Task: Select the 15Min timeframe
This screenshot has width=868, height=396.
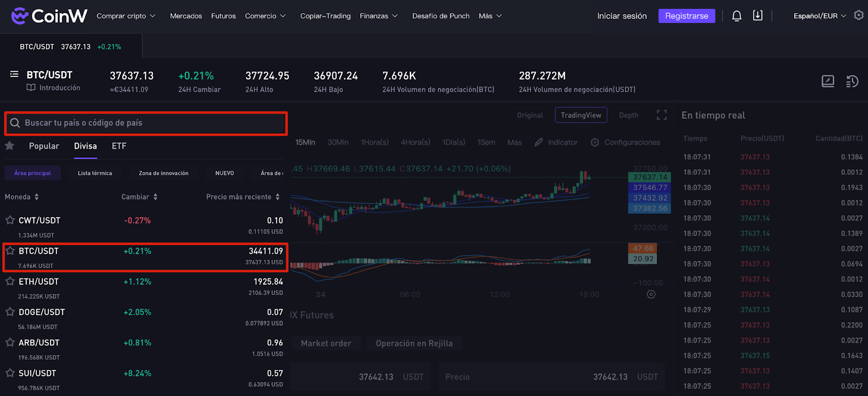Action: [x=305, y=142]
